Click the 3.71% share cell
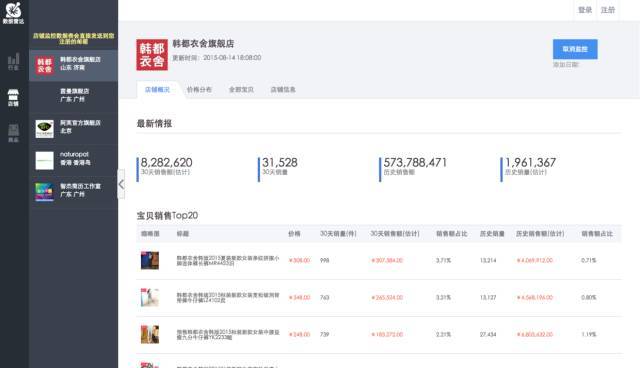The width and height of the screenshot is (640, 368). (443, 260)
